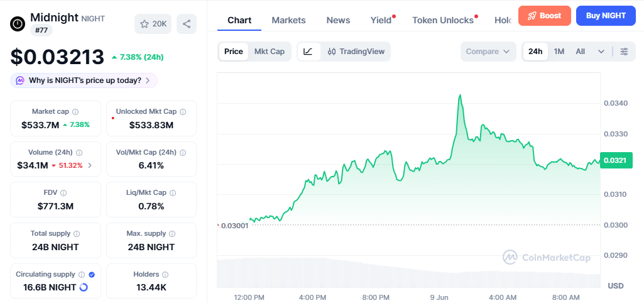This screenshot has height=303, width=644.
Task: Set chart range to 1M
Action: click(559, 52)
